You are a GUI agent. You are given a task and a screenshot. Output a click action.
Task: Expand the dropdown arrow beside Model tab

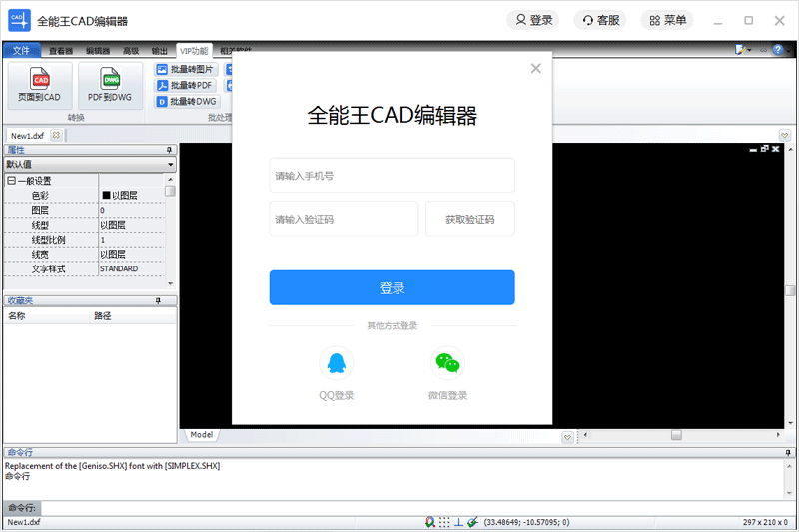[567, 437]
